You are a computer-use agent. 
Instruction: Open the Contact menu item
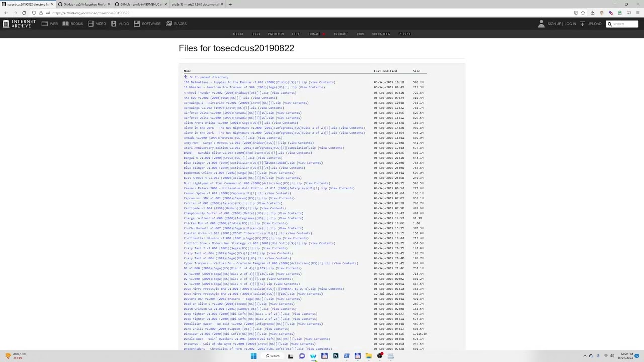341,34
